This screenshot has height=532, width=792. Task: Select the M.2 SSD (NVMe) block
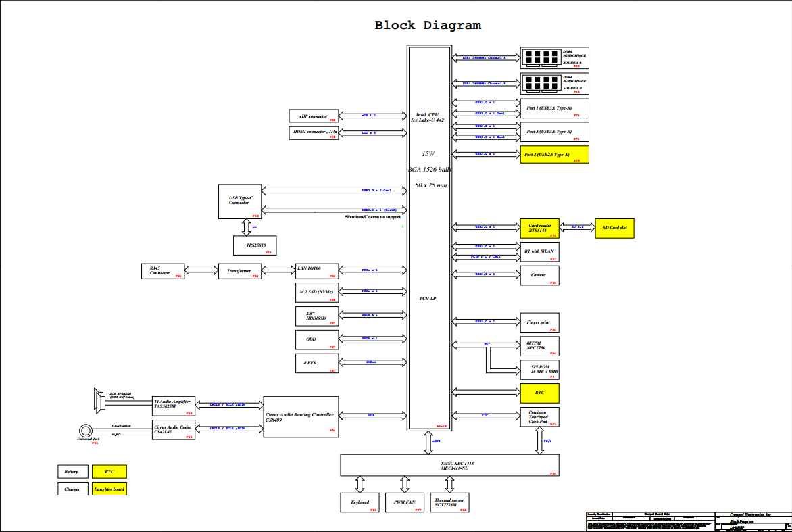click(x=317, y=293)
